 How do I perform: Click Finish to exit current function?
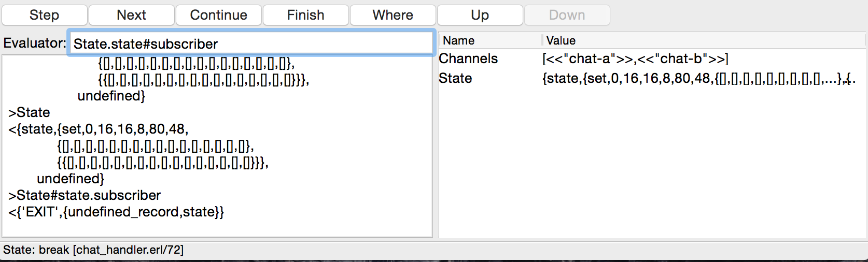click(305, 15)
